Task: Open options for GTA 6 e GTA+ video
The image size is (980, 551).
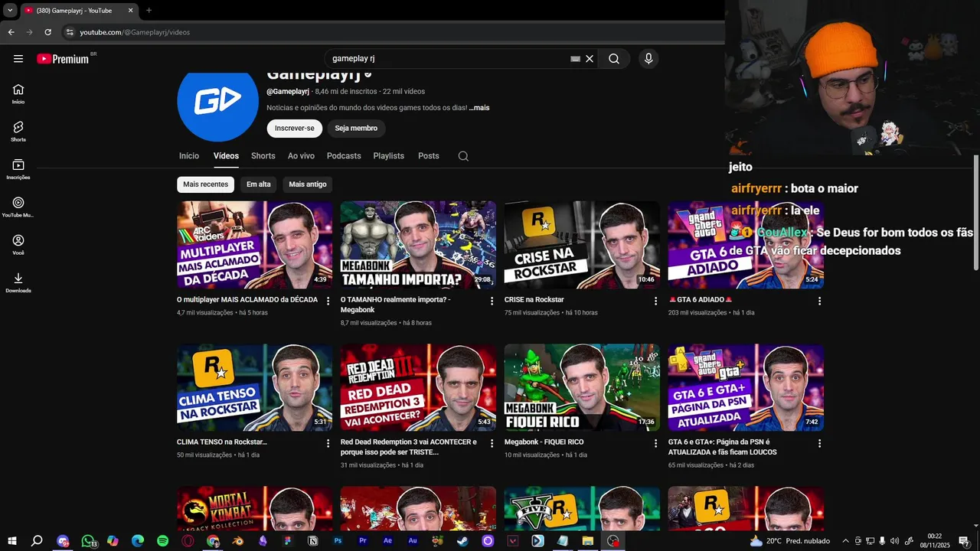Action: (x=819, y=444)
